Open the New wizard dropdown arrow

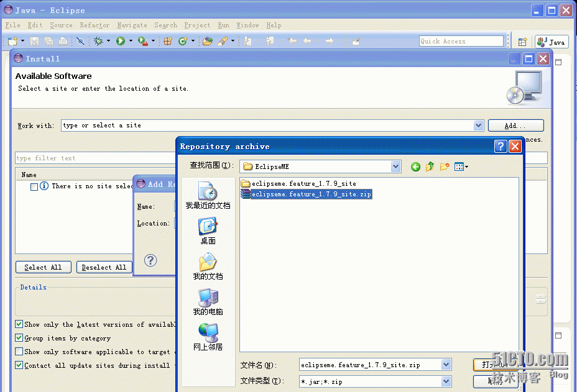click(x=22, y=41)
